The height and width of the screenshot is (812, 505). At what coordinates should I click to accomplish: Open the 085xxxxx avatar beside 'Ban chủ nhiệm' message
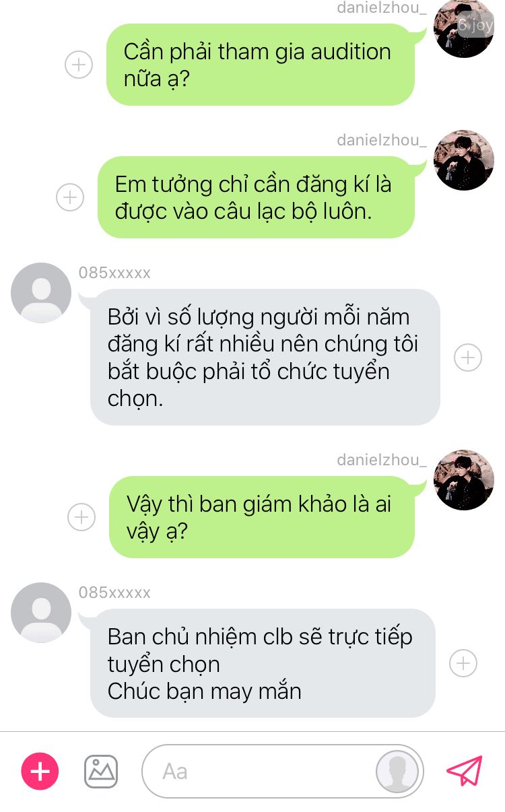[x=41, y=613]
